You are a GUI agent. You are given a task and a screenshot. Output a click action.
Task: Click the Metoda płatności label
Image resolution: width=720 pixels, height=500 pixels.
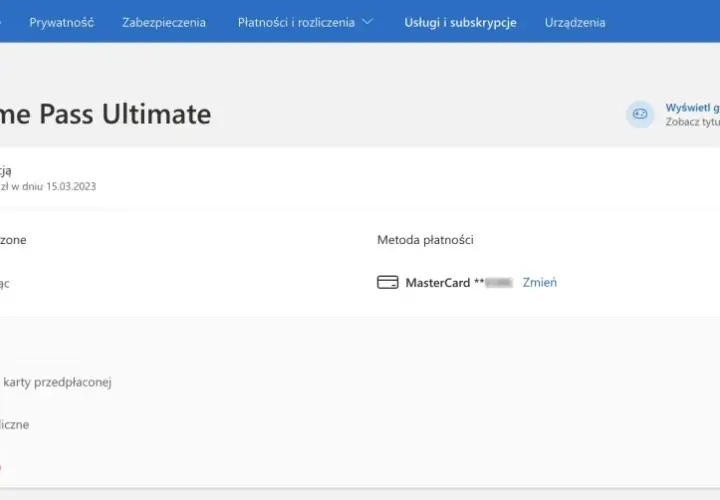[x=425, y=240]
